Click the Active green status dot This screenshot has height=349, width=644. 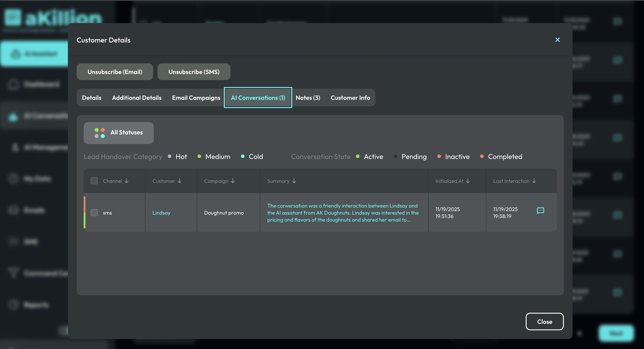[358, 156]
